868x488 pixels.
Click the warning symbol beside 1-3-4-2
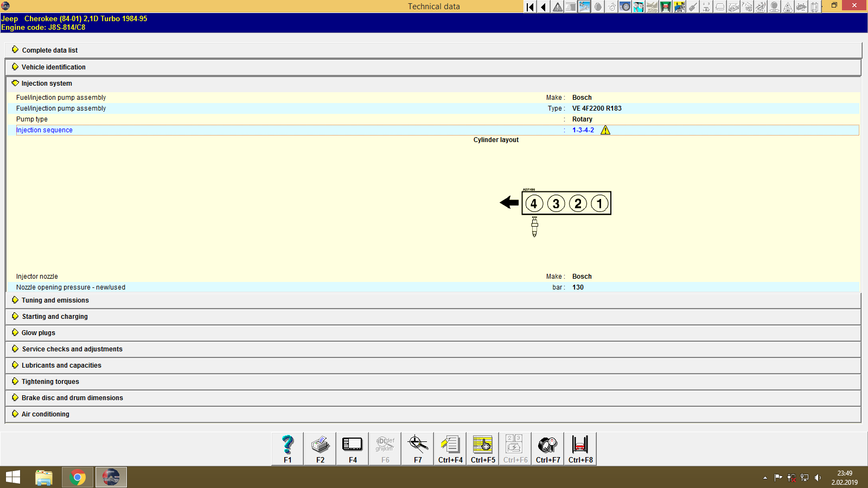click(606, 130)
